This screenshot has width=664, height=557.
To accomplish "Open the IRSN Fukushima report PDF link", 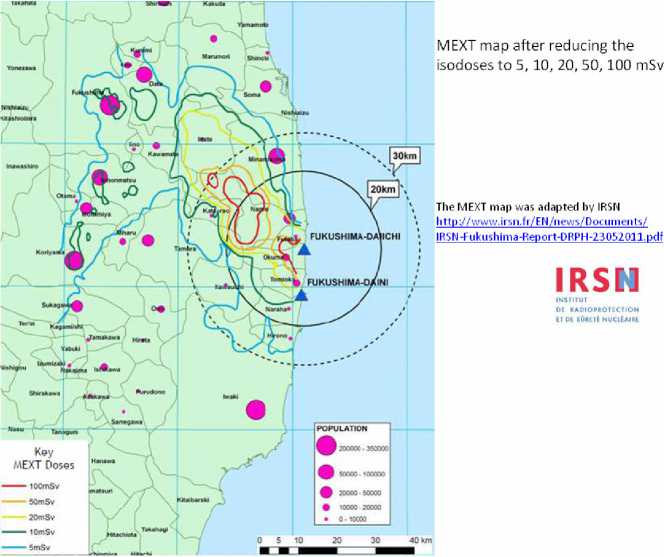I will (549, 229).
